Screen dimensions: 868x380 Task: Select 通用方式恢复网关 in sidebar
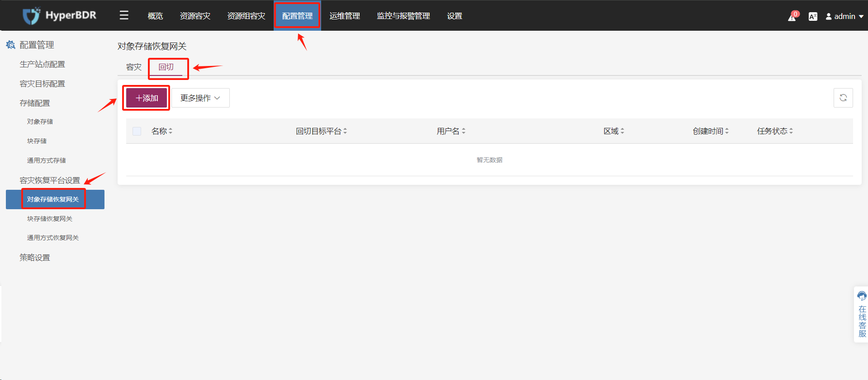point(53,238)
